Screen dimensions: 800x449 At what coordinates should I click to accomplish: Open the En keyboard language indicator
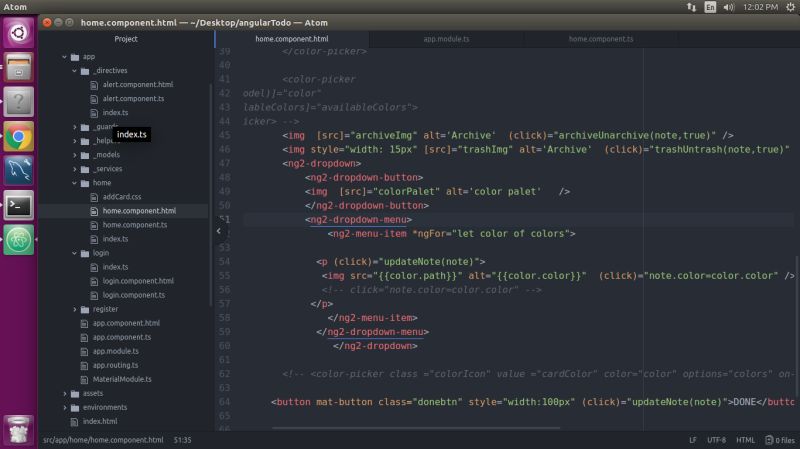click(710, 7)
